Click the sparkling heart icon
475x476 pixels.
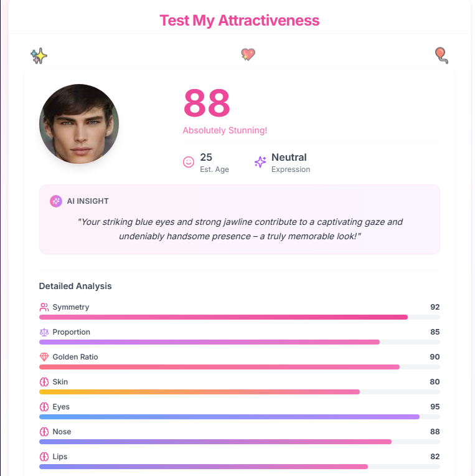coord(248,55)
